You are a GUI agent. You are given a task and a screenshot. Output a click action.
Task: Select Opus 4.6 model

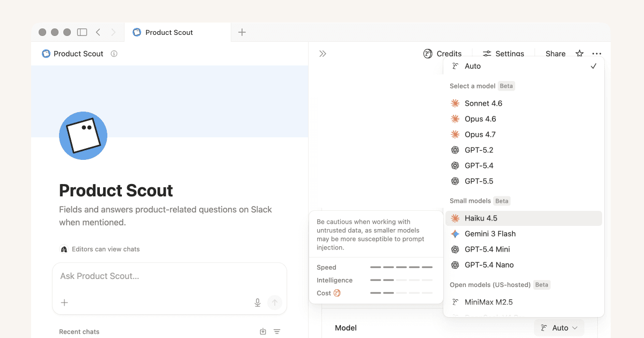click(x=524, y=119)
